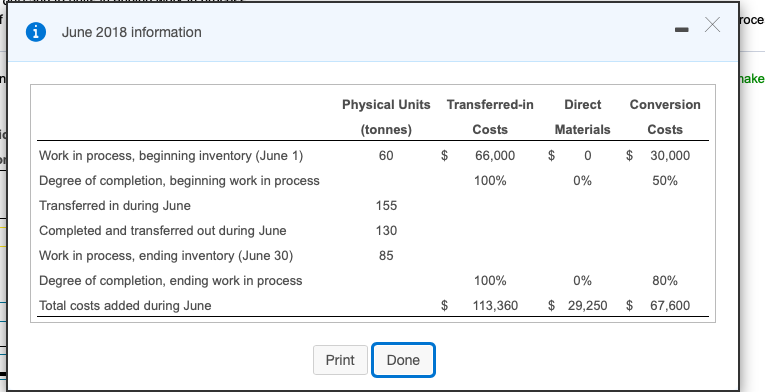Click the 'Physical Units' column header
This screenshot has height=392, width=765.
click(x=386, y=105)
